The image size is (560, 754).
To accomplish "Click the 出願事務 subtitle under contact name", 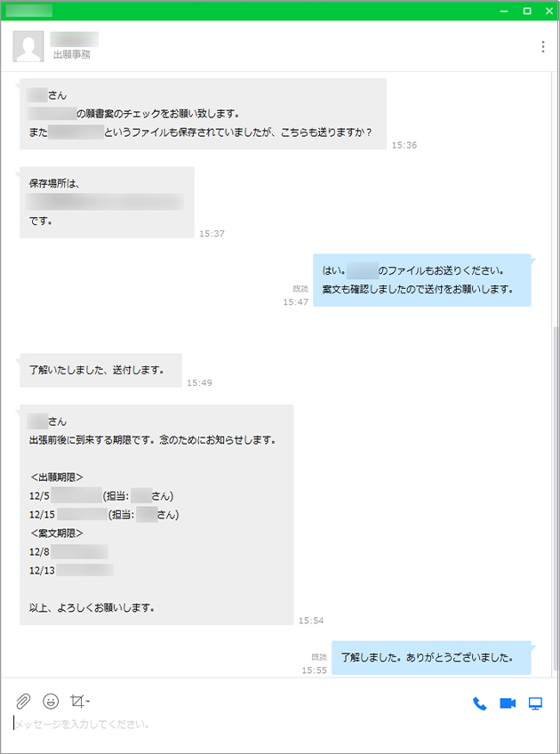I will [x=72, y=55].
